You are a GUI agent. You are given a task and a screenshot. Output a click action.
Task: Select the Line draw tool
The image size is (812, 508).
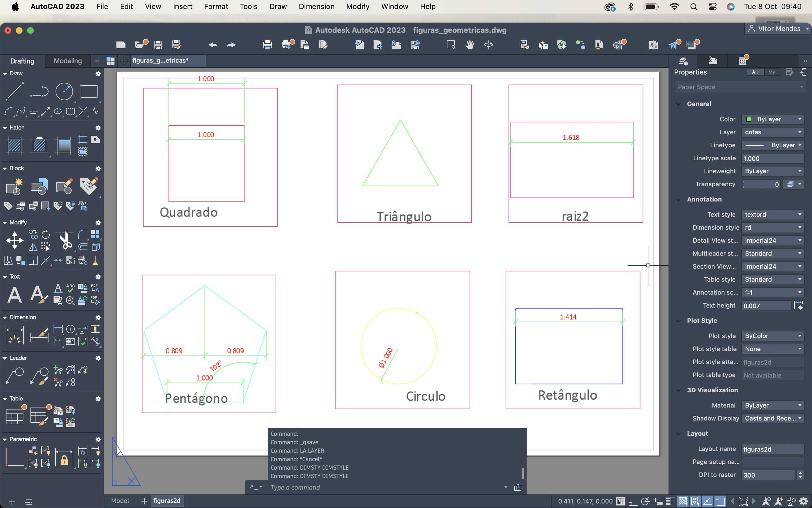(15, 91)
